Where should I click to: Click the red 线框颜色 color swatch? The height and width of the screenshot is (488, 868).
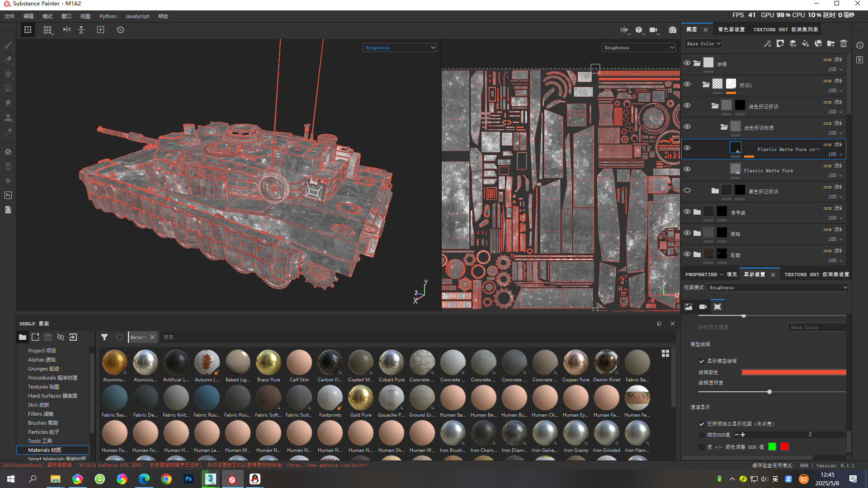pos(793,372)
